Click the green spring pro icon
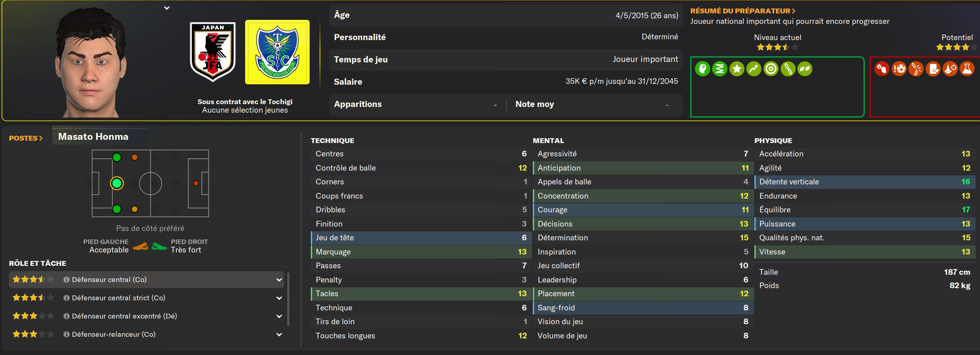The width and height of the screenshot is (980, 355). click(719, 69)
